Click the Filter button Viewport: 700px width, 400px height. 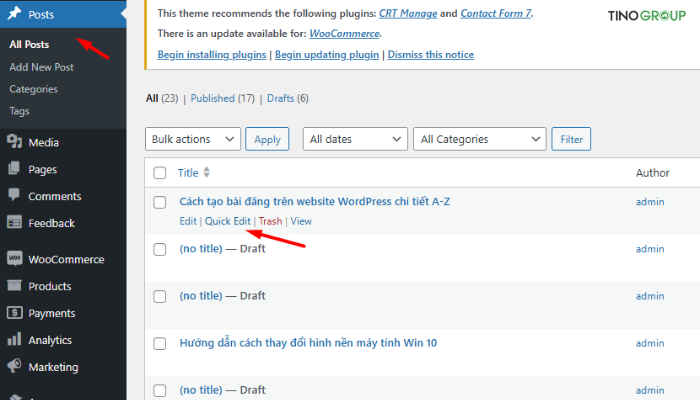[571, 139]
